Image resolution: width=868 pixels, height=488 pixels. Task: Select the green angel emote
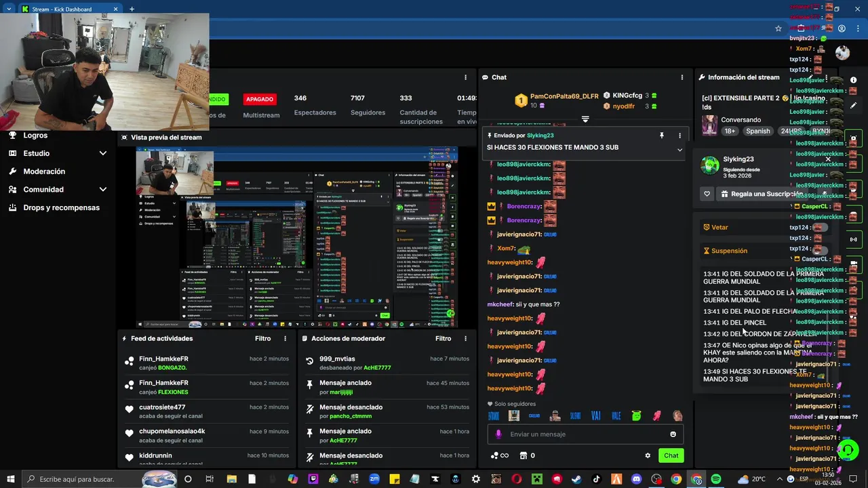tap(636, 415)
